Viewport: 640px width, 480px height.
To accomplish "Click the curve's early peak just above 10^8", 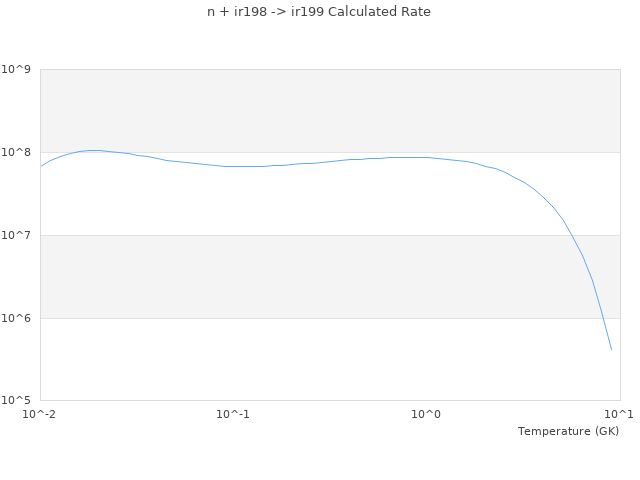I will tap(93, 150).
